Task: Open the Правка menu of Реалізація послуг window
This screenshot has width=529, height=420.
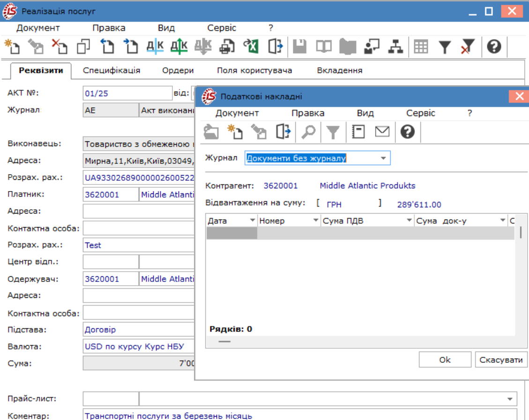Action: point(109,28)
